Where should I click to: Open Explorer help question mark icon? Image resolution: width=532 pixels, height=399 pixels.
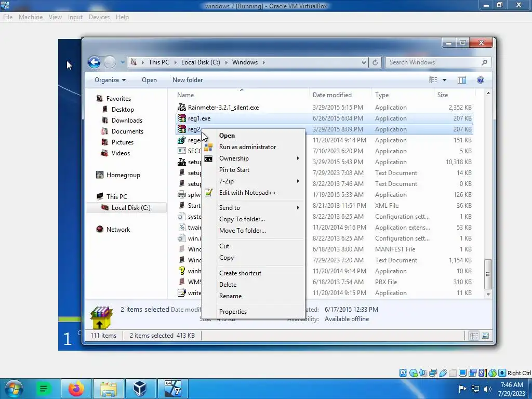(x=481, y=80)
